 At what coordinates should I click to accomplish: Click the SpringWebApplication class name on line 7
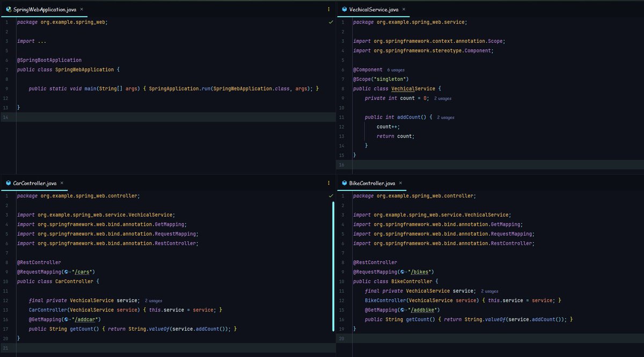click(85, 70)
